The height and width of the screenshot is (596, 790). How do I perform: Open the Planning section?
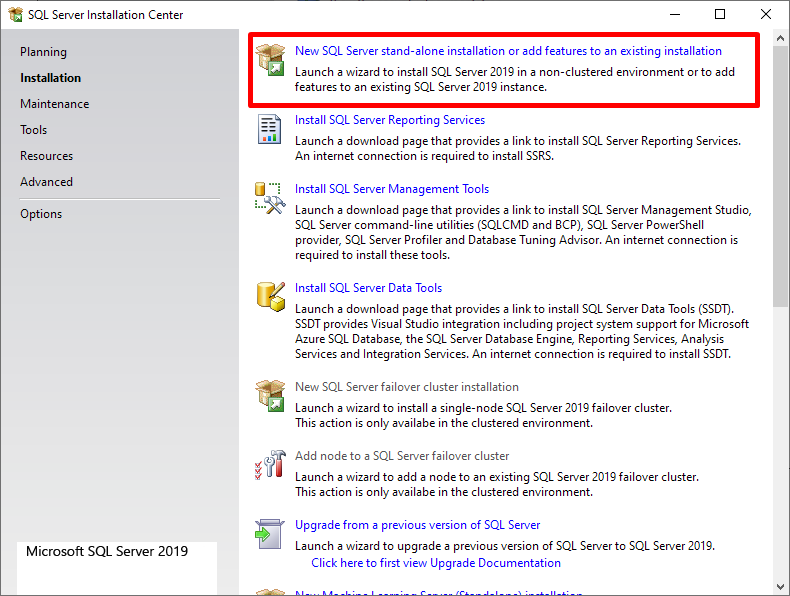43,52
